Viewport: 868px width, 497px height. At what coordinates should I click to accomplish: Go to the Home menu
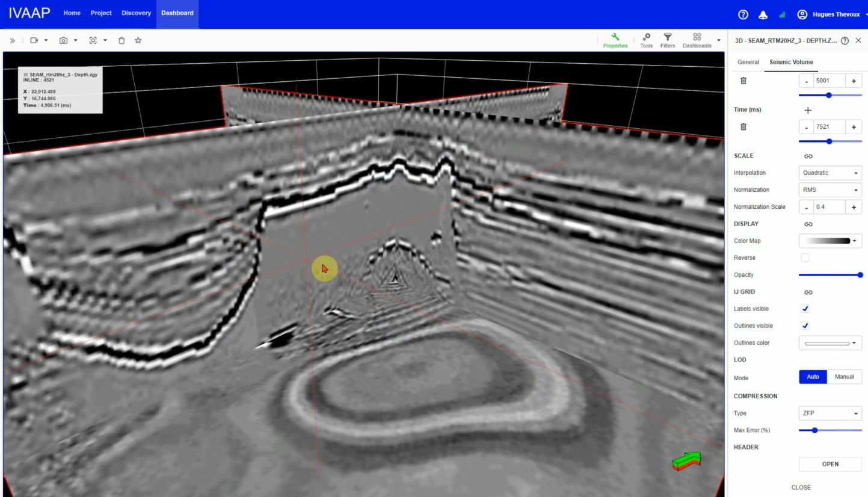[x=72, y=13]
